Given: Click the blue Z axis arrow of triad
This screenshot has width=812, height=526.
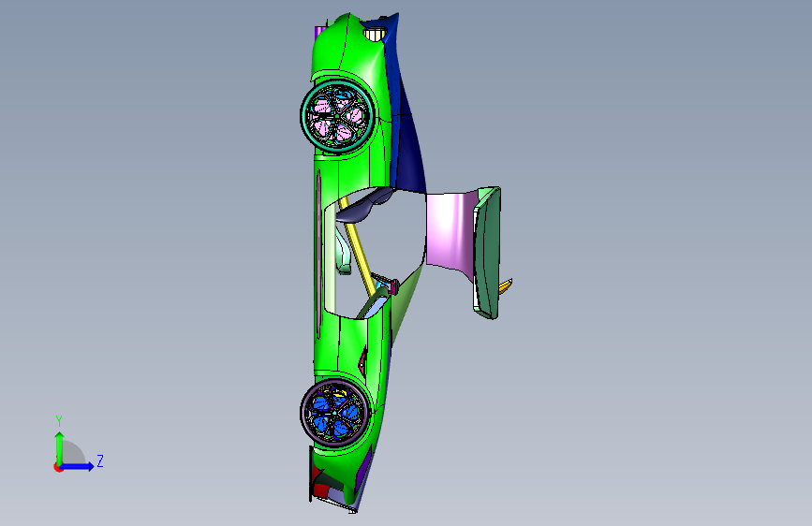Looking at the screenshot, I should [x=78, y=466].
